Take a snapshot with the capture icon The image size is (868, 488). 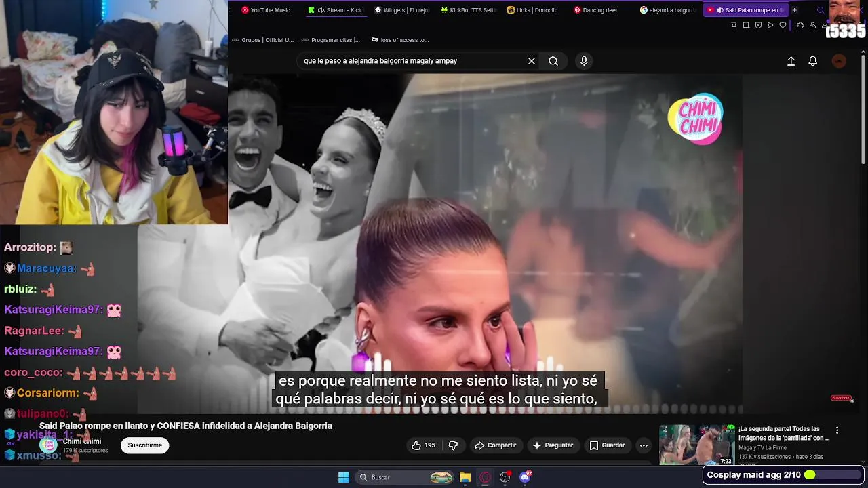point(746,25)
